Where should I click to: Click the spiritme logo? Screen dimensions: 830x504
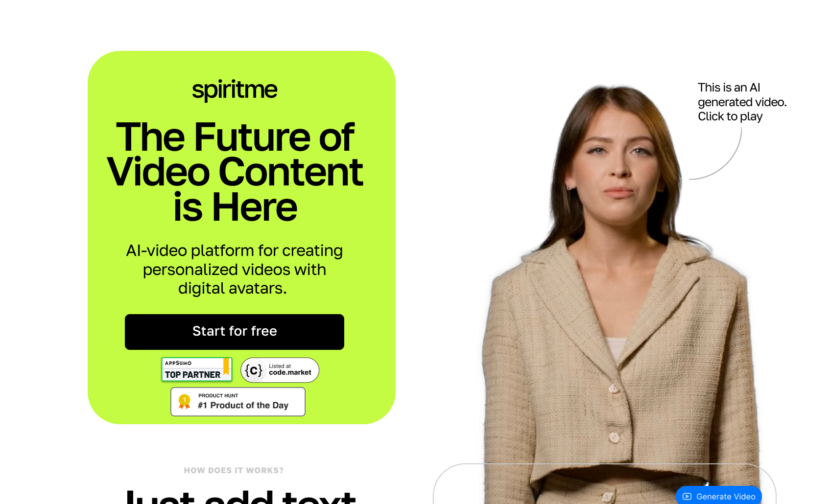coord(235,90)
